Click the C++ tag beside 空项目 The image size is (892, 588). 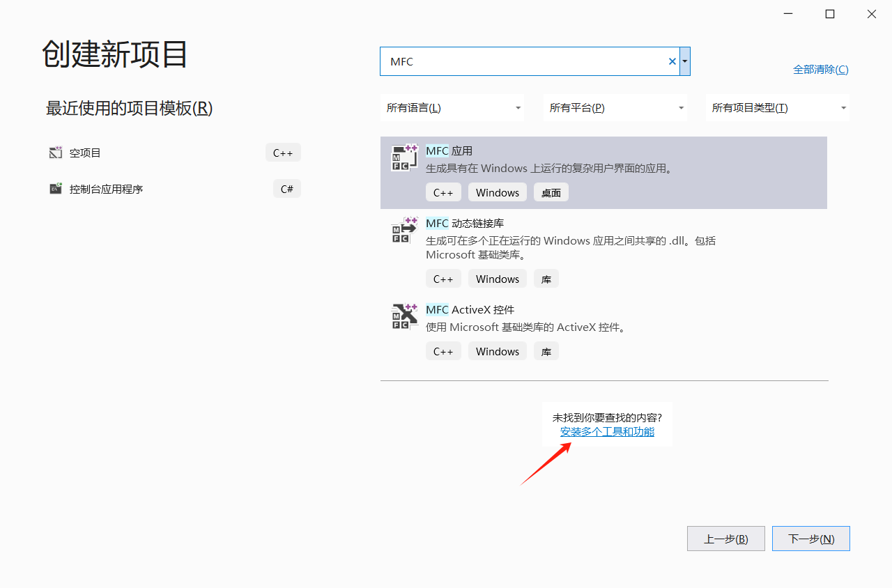283,153
